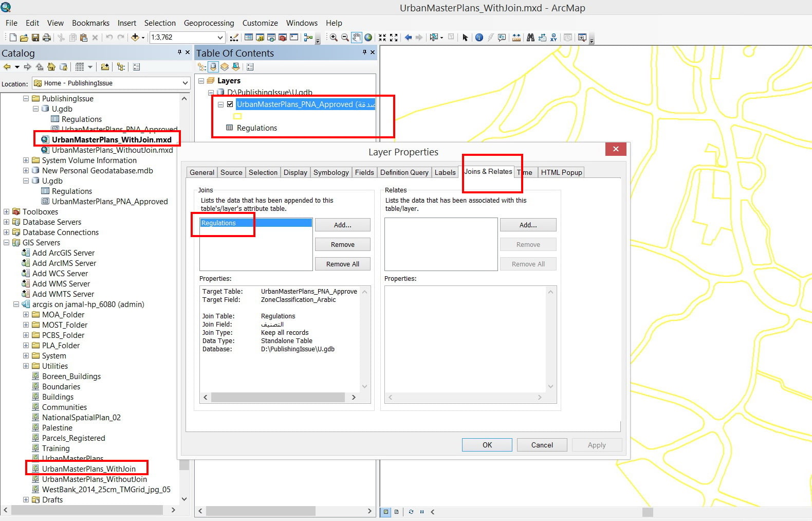Open the Editor Toolbar icon
The width and height of the screenshot is (812, 521).
(234, 38)
